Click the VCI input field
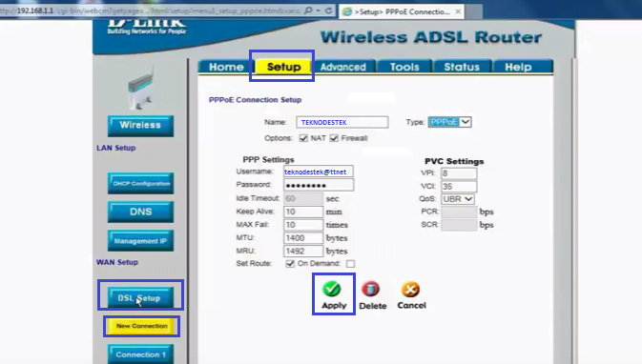Screen dimensions: 642x364 459,187
